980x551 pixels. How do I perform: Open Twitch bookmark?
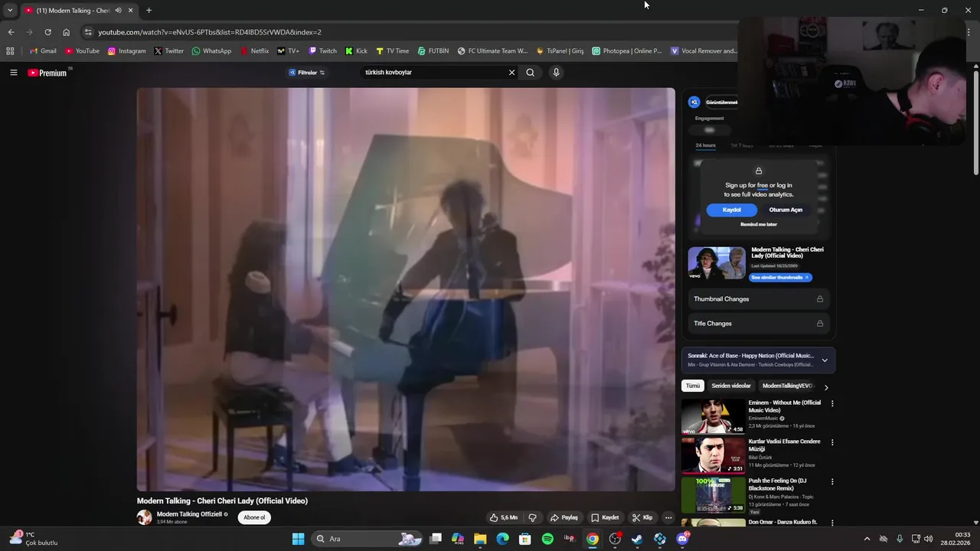322,51
